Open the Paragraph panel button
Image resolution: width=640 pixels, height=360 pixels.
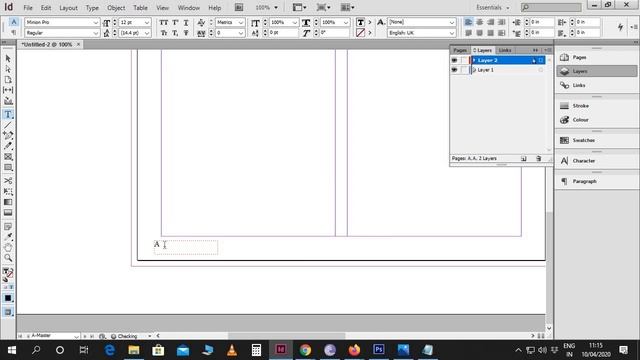pyautogui.click(x=597, y=181)
